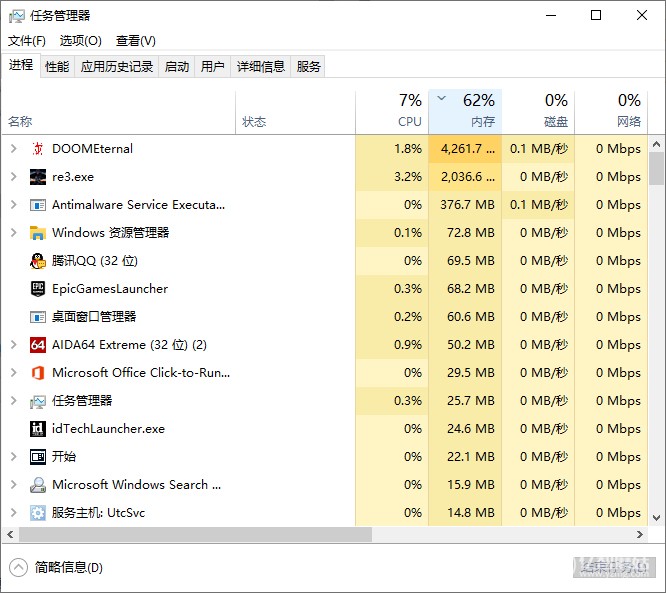Click the 开始 process icon
The image size is (666, 593).
click(38, 457)
